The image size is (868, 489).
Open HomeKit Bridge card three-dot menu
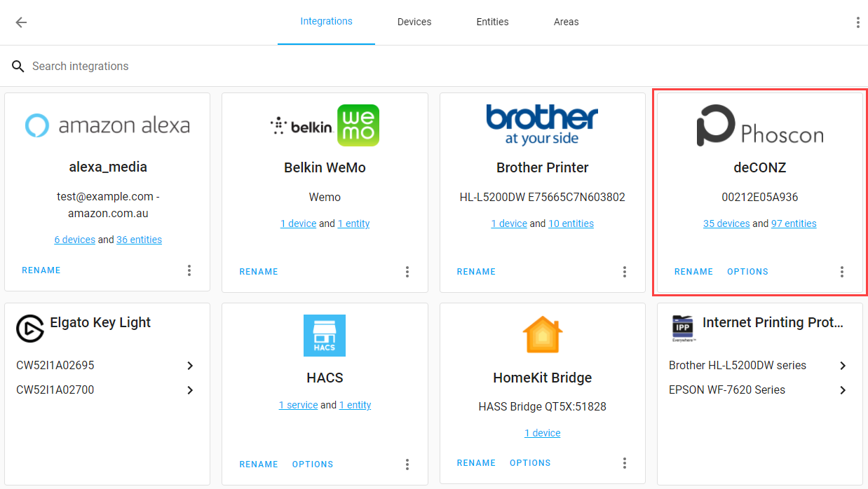pyautogui.click(x=625, y=463)
